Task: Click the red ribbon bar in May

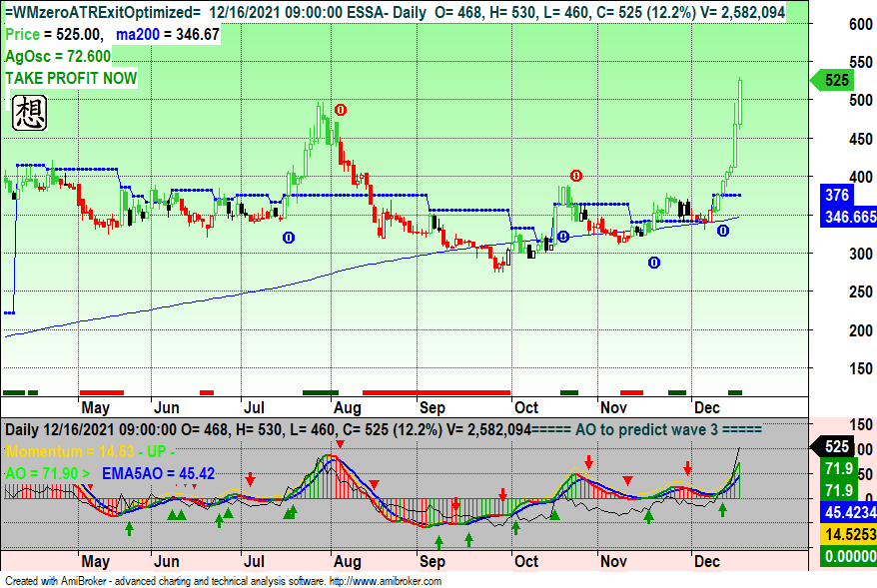Action: tap(102, 393)
